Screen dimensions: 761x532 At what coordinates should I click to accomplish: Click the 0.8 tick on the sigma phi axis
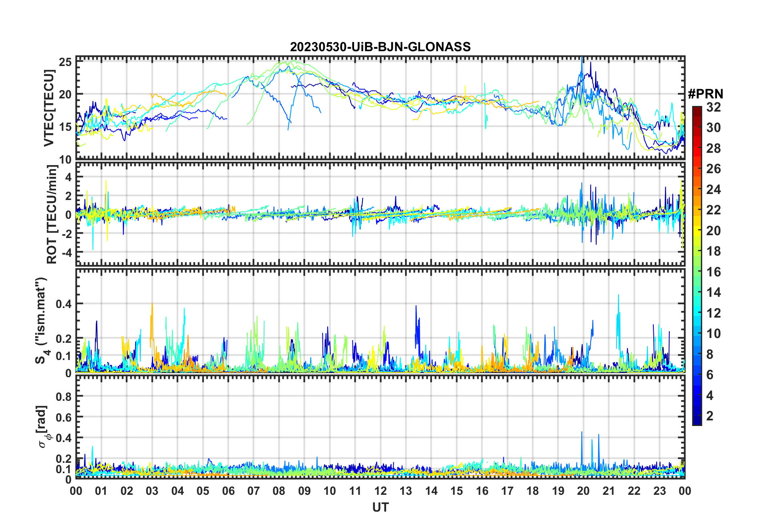coord(63,396)
